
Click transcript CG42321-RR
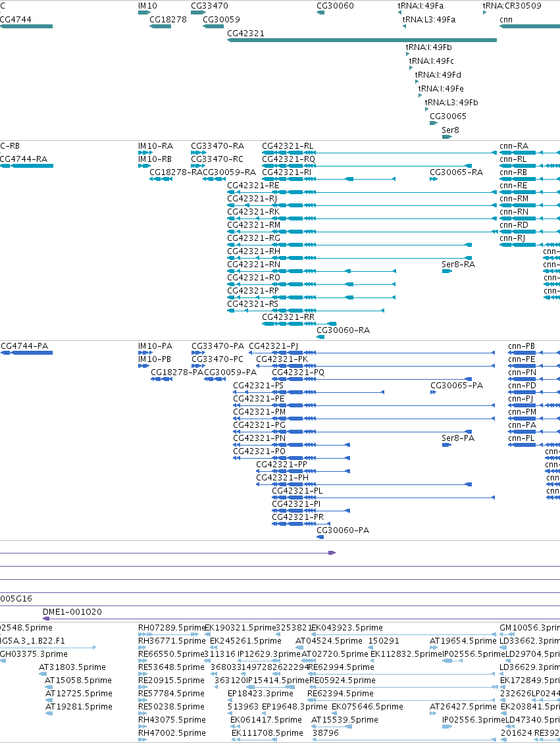pos(288,317)
